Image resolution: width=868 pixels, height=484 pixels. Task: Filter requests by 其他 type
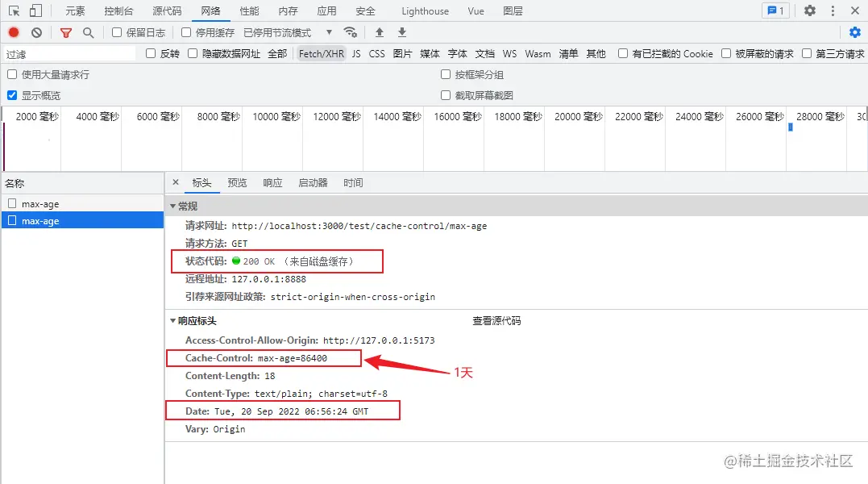[596, 54]
